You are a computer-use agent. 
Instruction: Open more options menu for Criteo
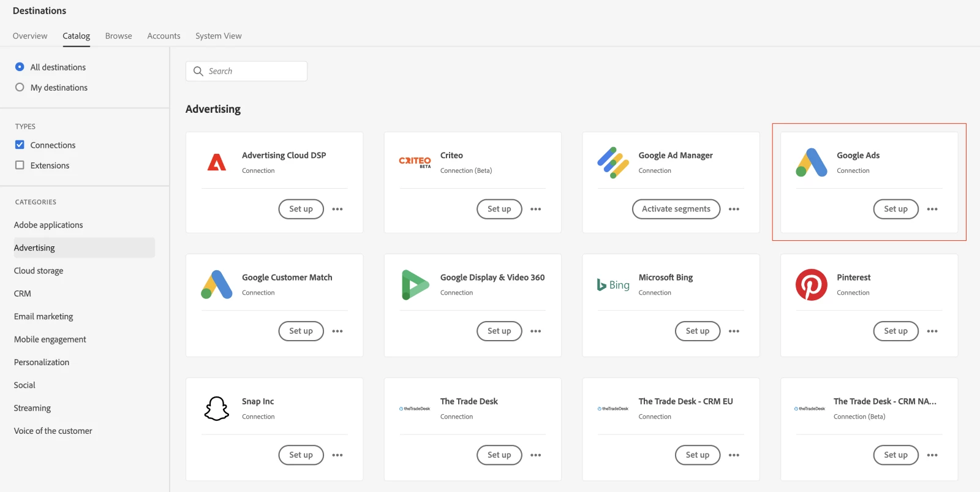536,209
